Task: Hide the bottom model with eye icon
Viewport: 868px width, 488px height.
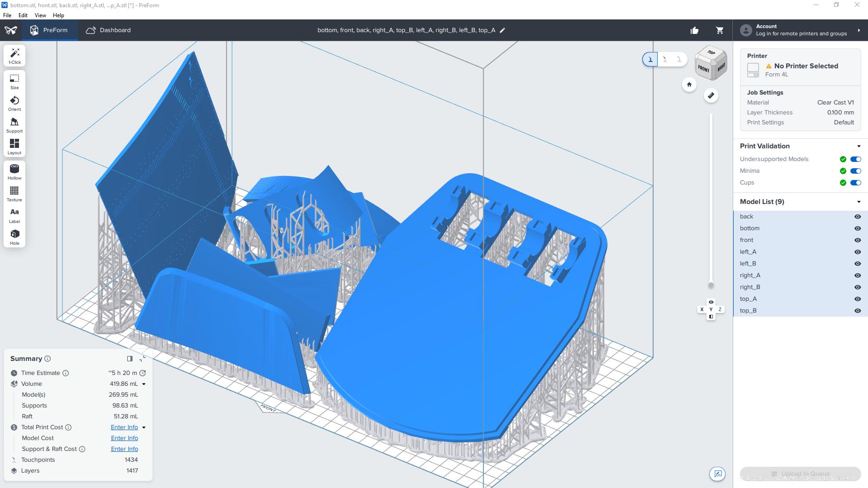Action: 857,228
